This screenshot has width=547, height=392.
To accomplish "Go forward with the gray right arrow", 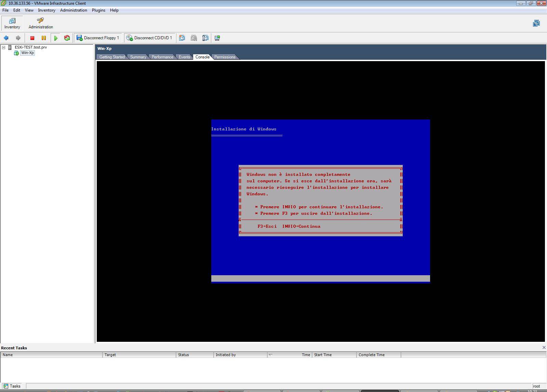I will 18,38.
